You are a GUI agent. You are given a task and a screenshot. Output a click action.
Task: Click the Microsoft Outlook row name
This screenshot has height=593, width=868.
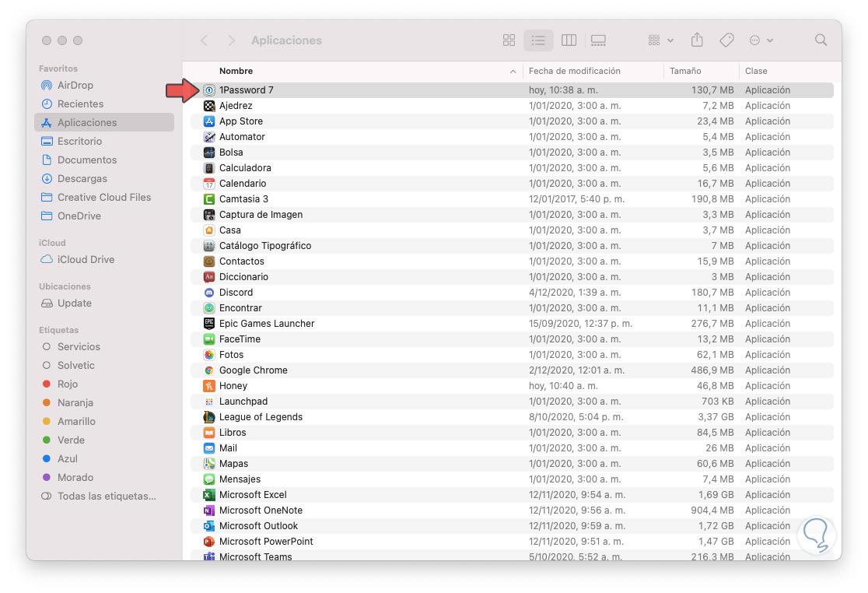(258, 526)
